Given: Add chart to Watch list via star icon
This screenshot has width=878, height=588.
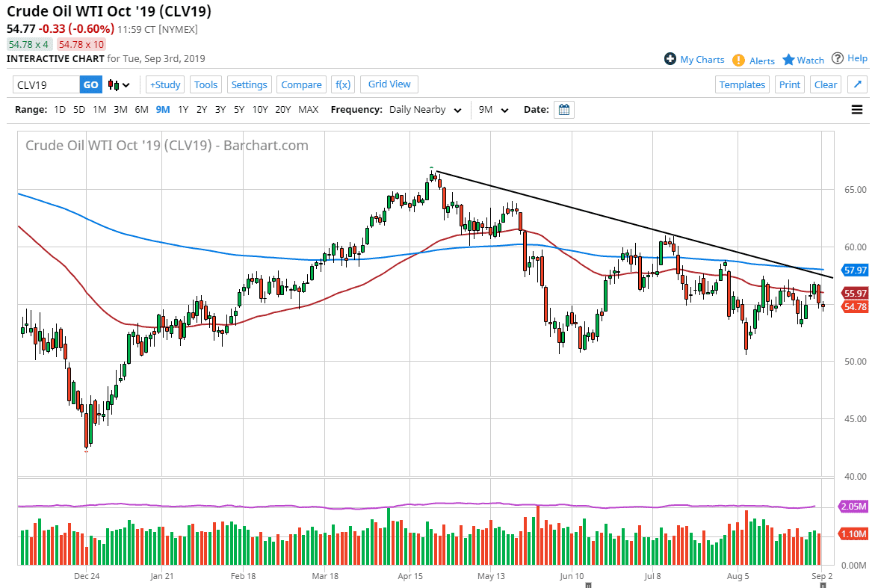Looking at the screenshot, I should 790,59.
